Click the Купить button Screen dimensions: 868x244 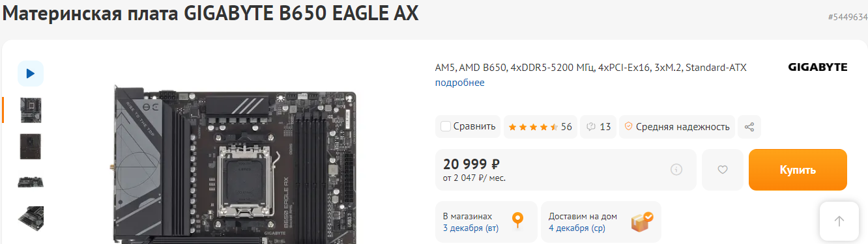pyautogui.click(x=798, y=170)
